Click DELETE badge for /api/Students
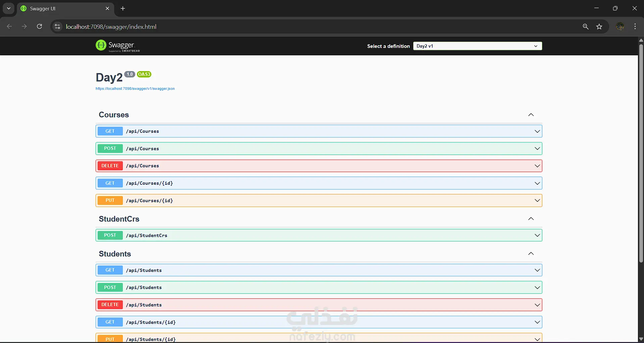644x343 pixels. (110, 305)
